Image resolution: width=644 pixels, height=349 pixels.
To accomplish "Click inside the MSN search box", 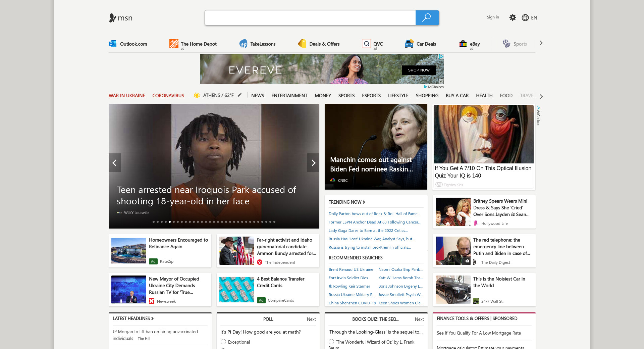I will (x=310, y=18).
